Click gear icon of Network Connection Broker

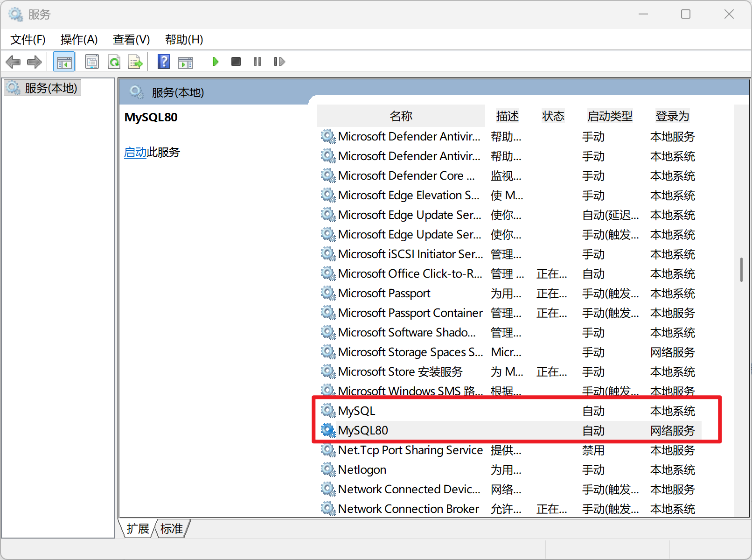pos(328,509)
